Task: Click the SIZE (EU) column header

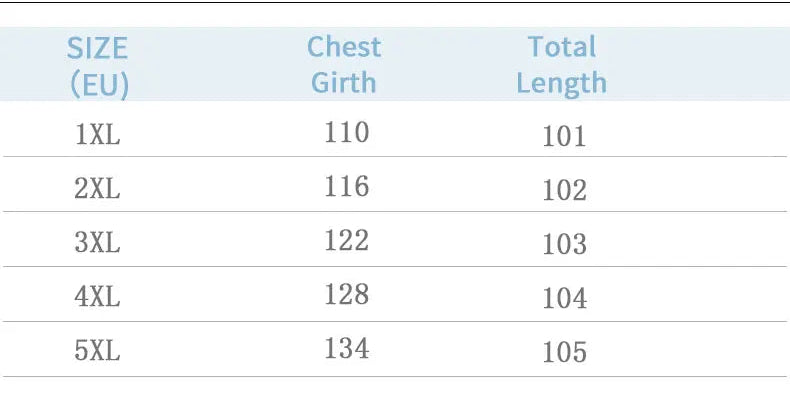Action: click(x=98, y=66)
